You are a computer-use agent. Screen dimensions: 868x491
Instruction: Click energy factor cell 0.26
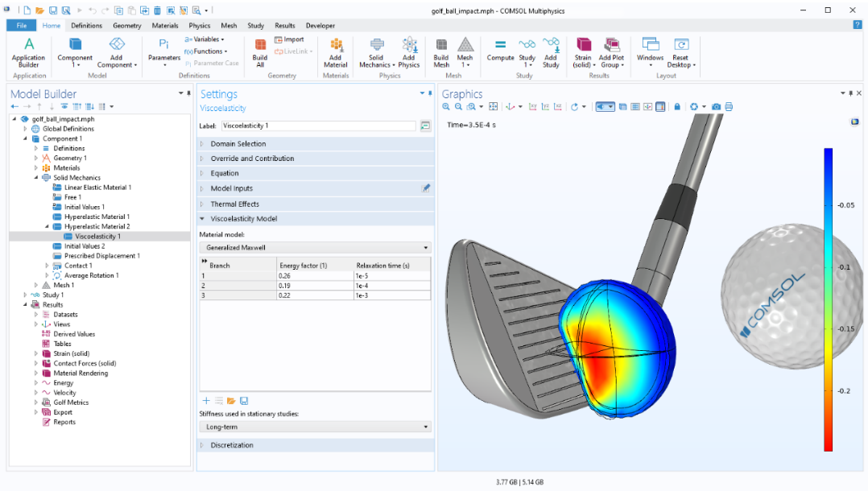[x=315, y=275]
